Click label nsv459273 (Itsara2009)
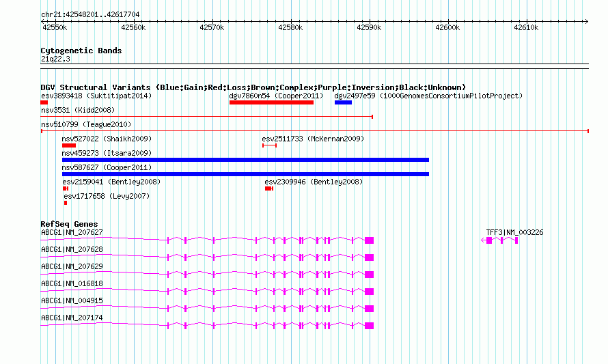The height and width of the screenshot is (364, 608). click(x=107, y=153)
